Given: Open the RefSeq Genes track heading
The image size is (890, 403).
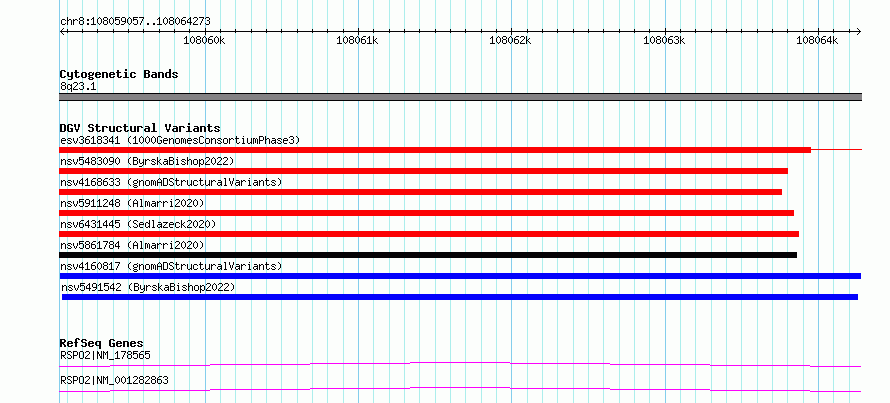Looking at the screenshot, I should (x=102, y=343).
